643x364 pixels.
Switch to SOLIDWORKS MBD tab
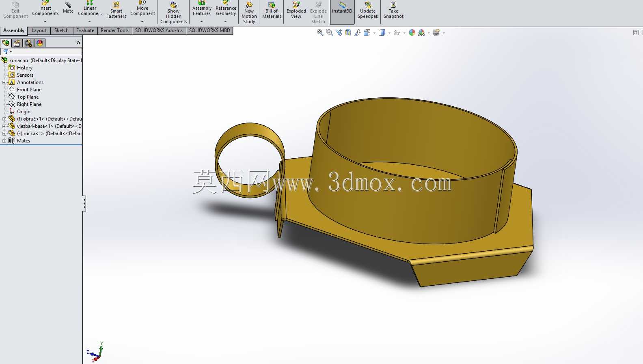click(x=209, y=30)
